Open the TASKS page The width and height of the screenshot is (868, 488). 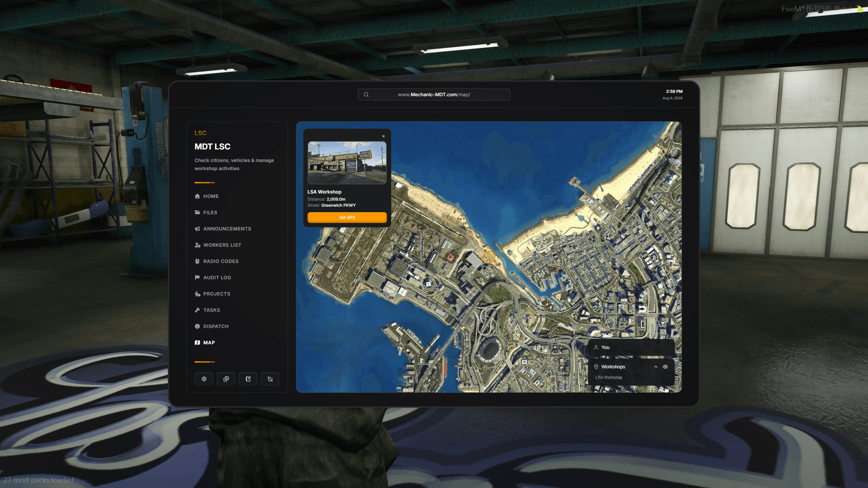point(208,310)
